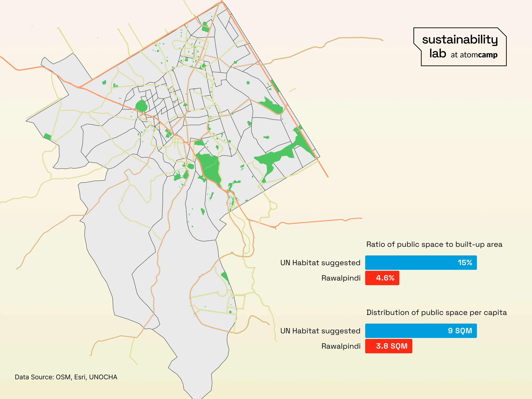This screenshot has width=532, height=399.
Task: Click the blue 9 SQM bar
Action: [x=421, y=331]
